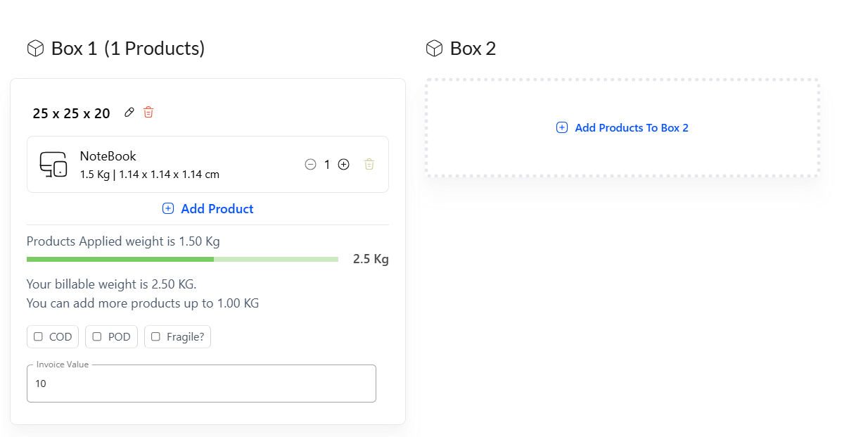Increase NoteBook quantity with the plus icon
Screen dimensions: 868x437
click(343, 165)
